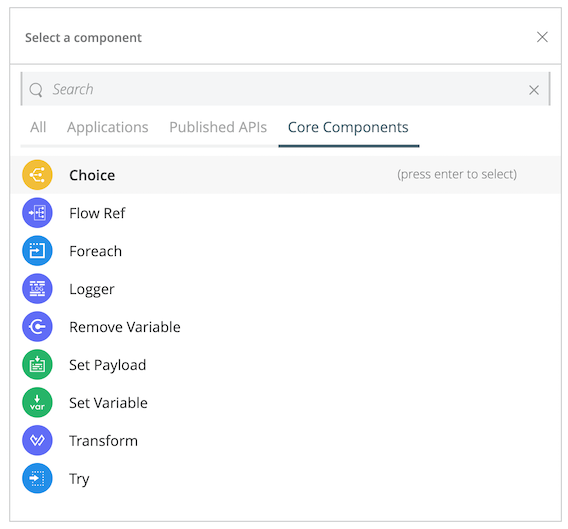Viewport: 568px width, 529px height.
Task: Select the Logger component icon
Action: (37, 289)
